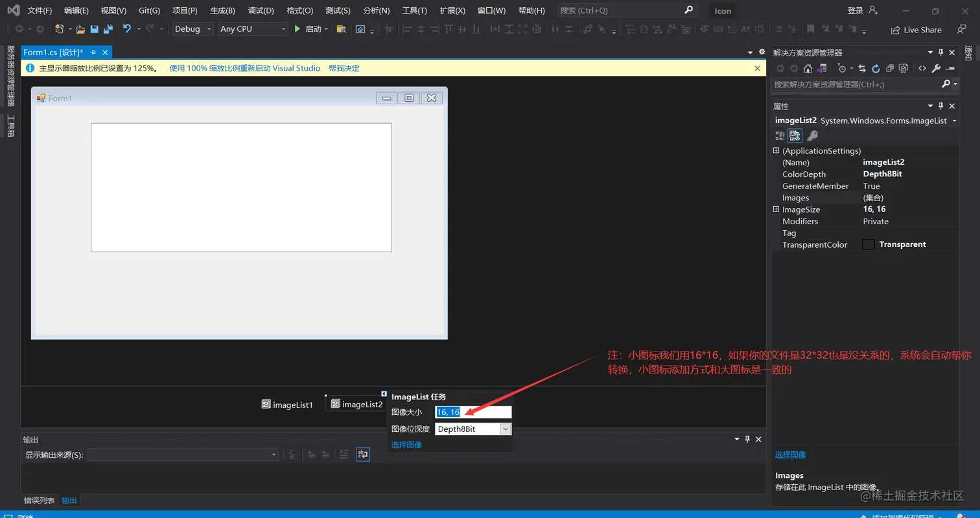980x518 pixels.
Task: Click 选择图像 link in Properties panel bottom
Action: pos(790,454)
